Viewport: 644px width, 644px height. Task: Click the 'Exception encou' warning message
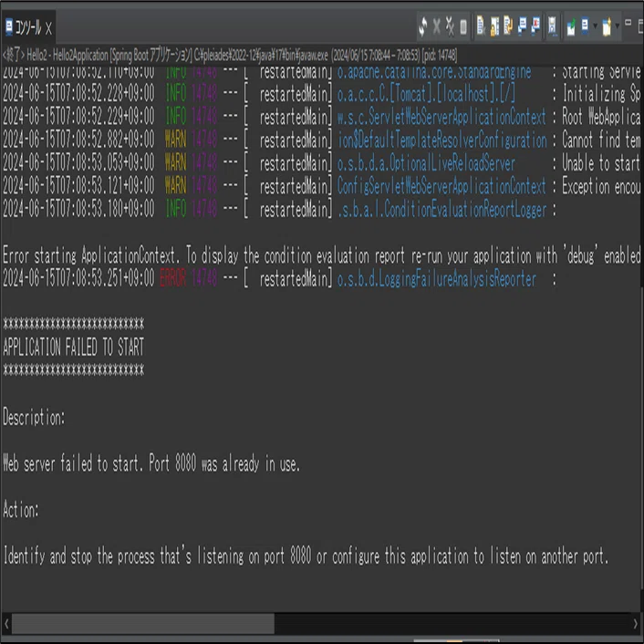601,186
